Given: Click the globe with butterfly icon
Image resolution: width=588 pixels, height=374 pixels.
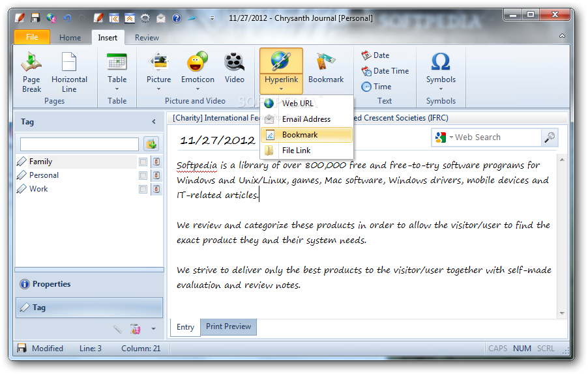Looking at the screenshot, I should (51, 18).
